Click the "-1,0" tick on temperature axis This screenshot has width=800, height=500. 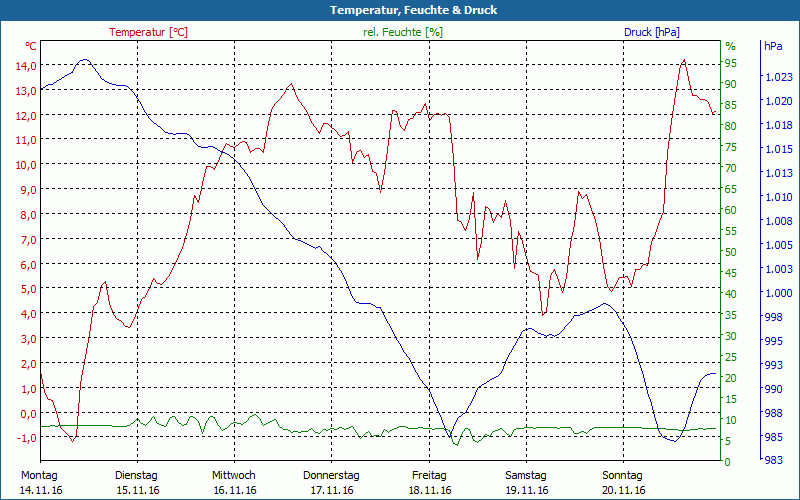click(24, 438)
